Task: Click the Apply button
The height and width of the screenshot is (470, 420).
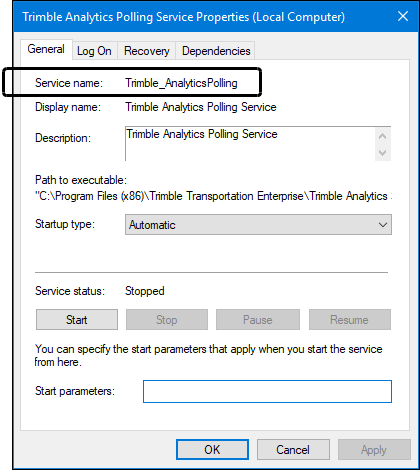Action: coord(374,450)
